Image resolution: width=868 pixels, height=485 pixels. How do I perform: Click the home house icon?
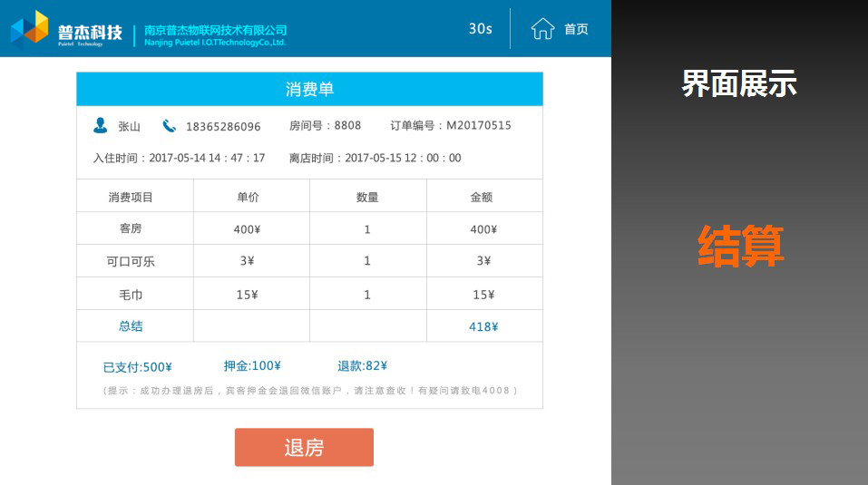[542, 29]
